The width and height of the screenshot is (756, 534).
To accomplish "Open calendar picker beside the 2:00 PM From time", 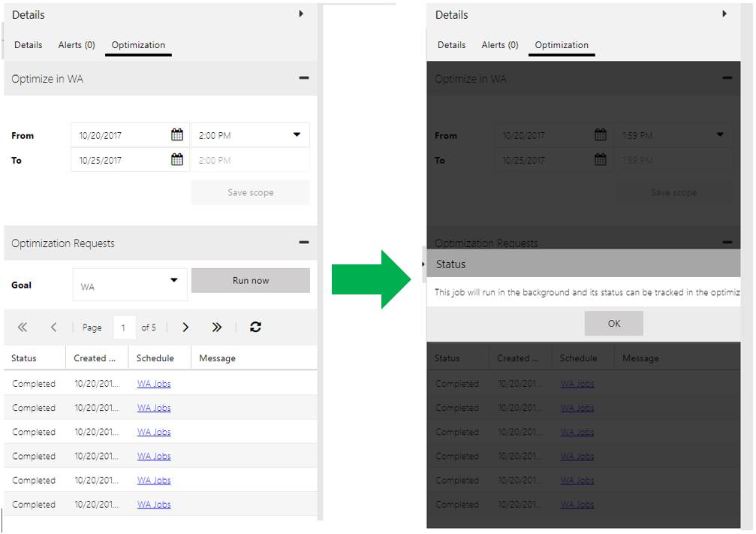I will 177,135.
